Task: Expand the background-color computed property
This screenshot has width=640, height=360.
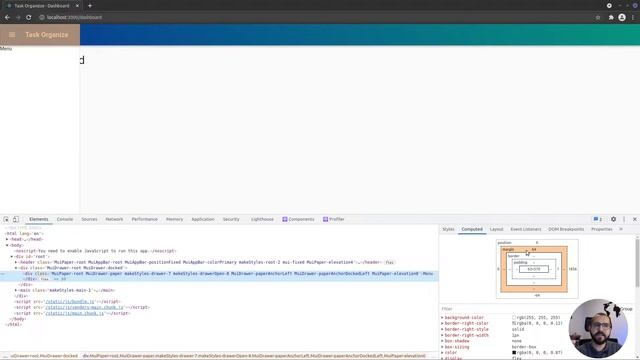Action: [x=442, y=318]
